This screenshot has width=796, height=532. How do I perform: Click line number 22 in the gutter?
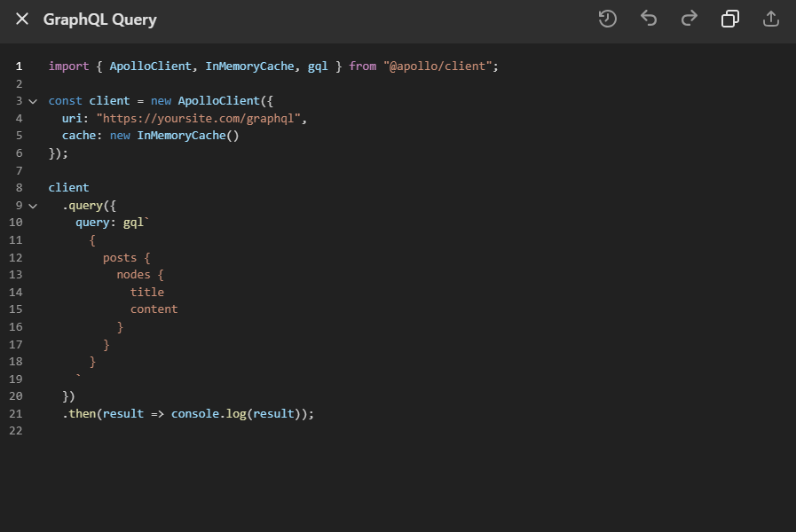(x=15, y=431)
